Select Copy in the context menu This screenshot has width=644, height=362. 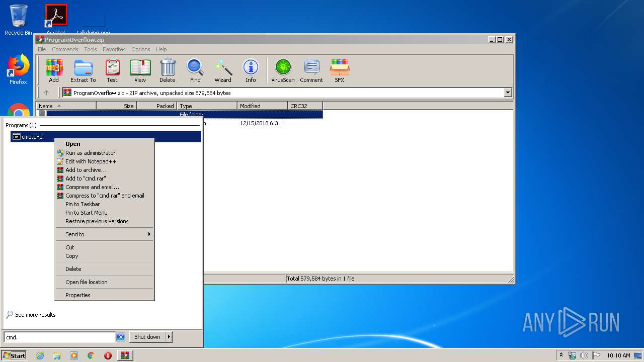(x=105, y=256)
